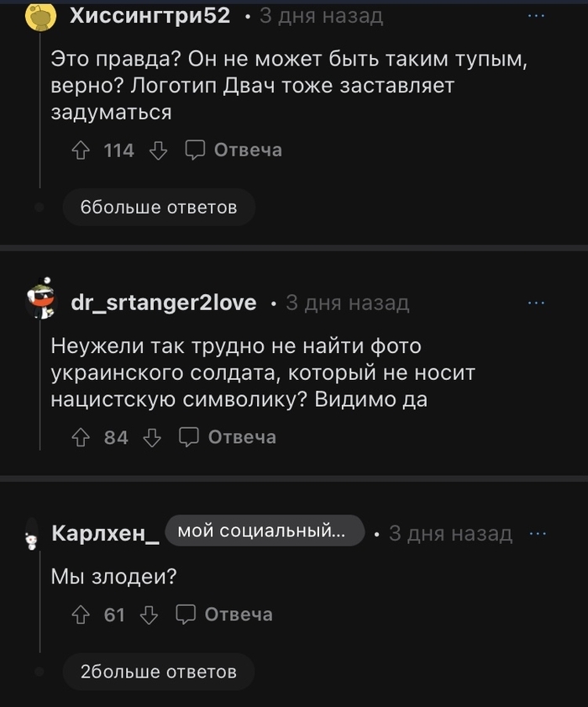The image size is (588, 707).
Task: Expand 2 more replies under Карлхен_ comment
Action: point(158,671)
